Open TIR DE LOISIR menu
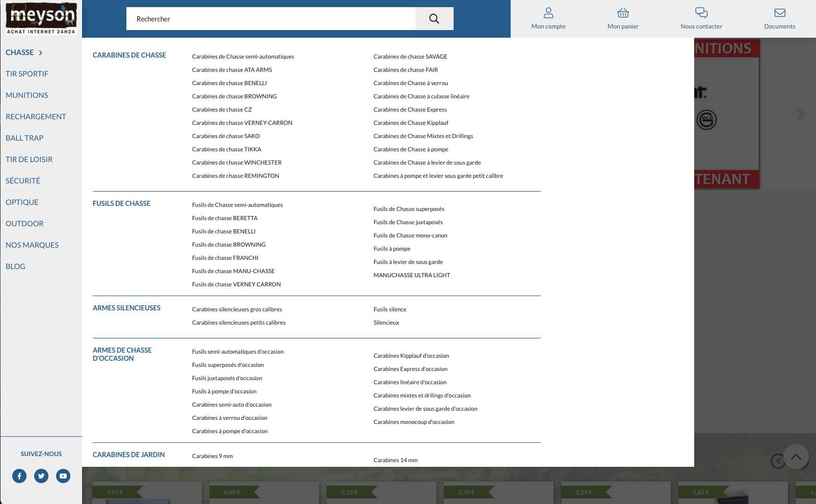 tap(29, 160)
